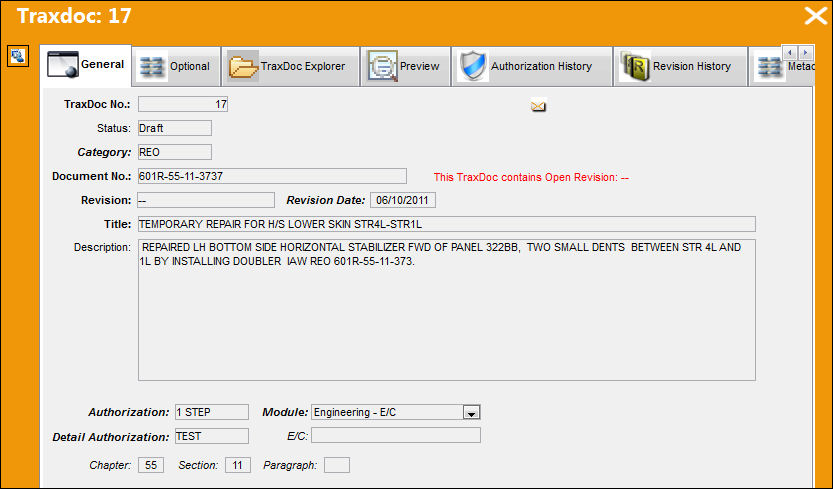Click the Category field showing REO
The width and height of the screenshot is (833, 489).
tap(175, 152)
